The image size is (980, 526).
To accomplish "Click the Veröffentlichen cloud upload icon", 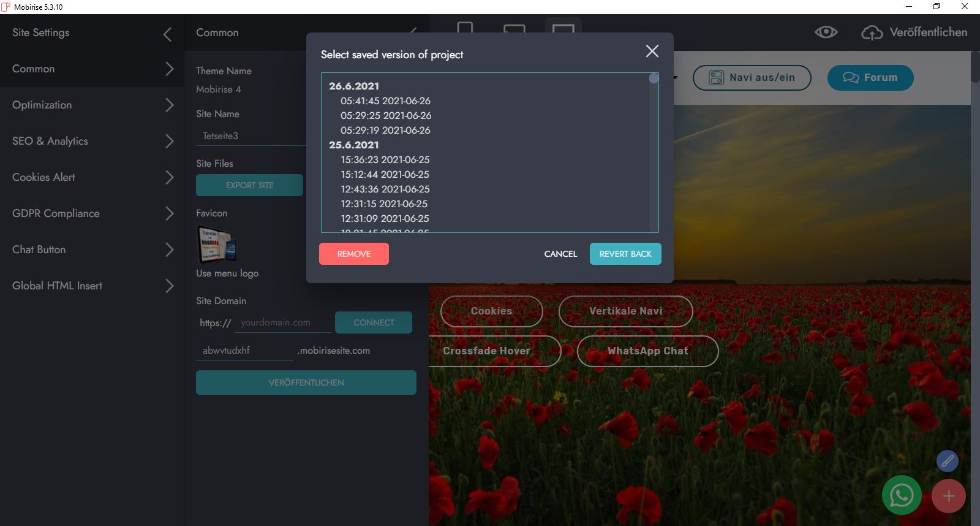I will [x=872, y=32].
